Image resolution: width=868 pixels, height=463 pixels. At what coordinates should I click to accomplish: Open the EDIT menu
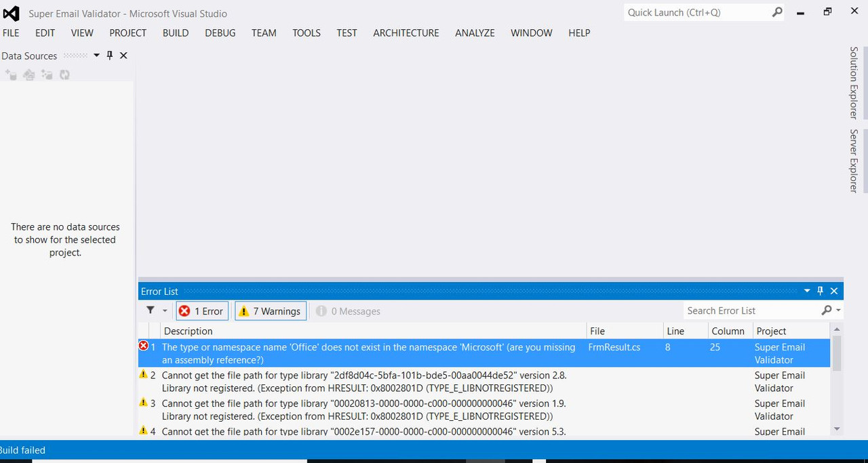click(x=45, y=33)
